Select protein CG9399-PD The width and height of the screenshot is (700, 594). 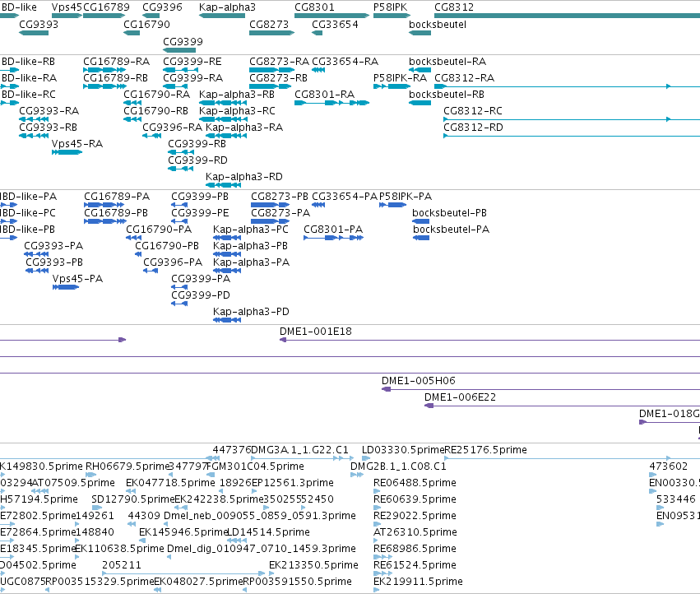201,295
